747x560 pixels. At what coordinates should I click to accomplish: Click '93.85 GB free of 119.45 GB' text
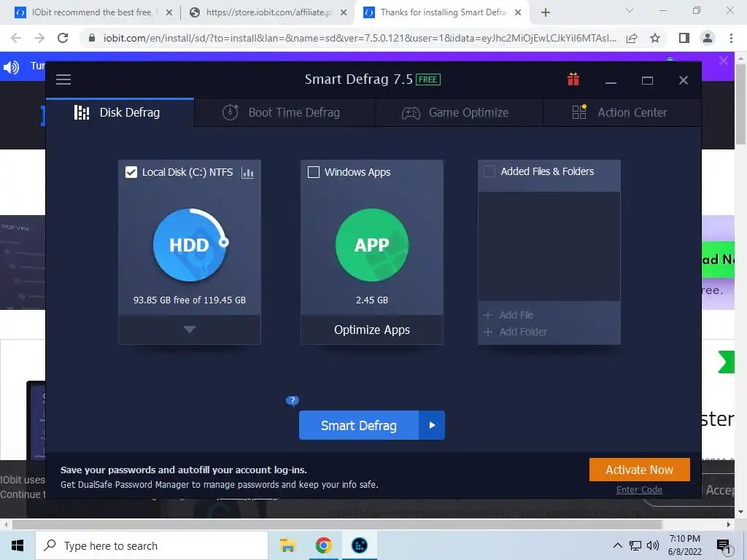tap(190, 300)
